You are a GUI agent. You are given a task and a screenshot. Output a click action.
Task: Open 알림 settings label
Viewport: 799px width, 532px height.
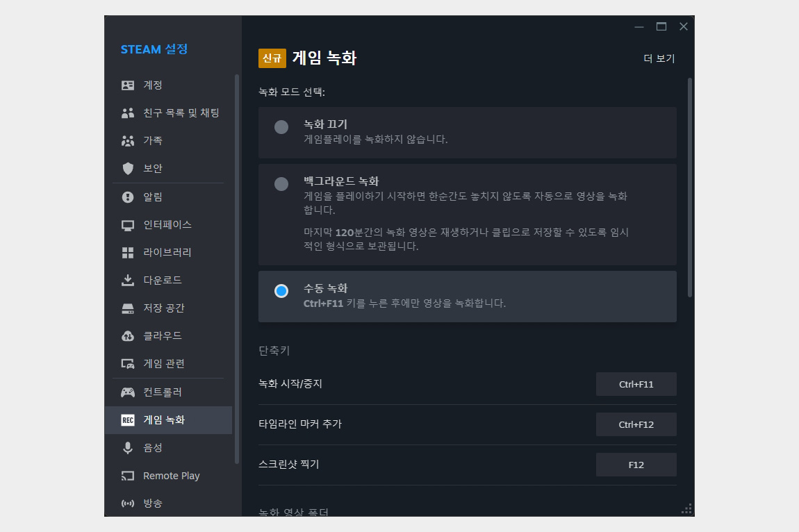(x=153, y=197)
